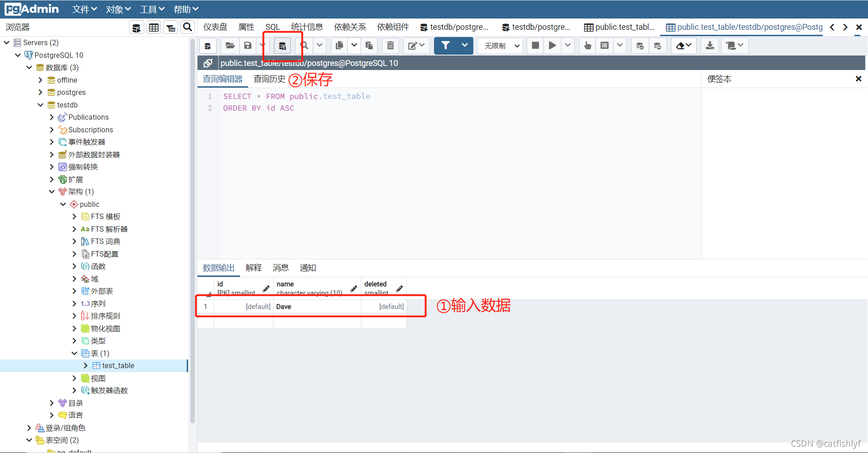The height and width of the screenshot is (453, 868).
Task: Expand the 登录/组角色 node
Action: pyautogui.click(x=29, y=428)
